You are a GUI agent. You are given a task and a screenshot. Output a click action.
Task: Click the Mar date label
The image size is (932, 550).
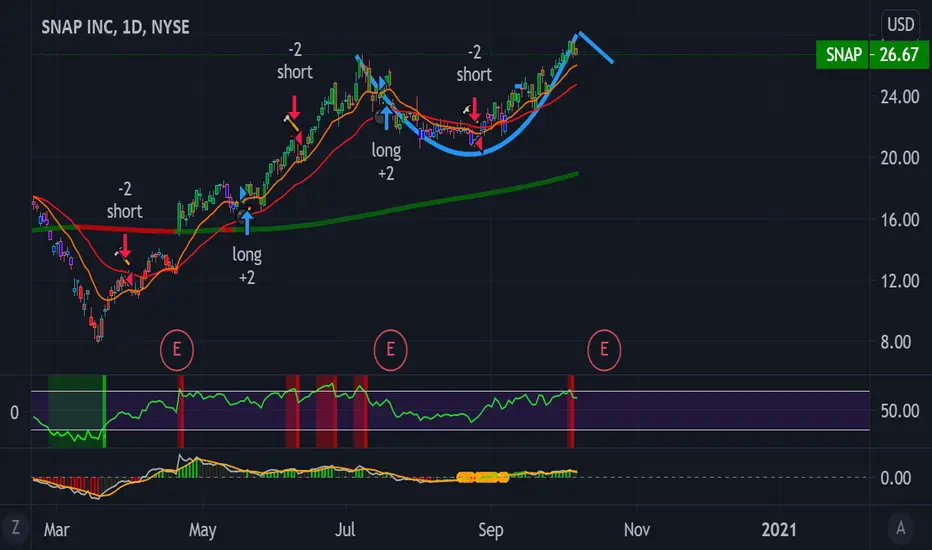tap(56, 530)
